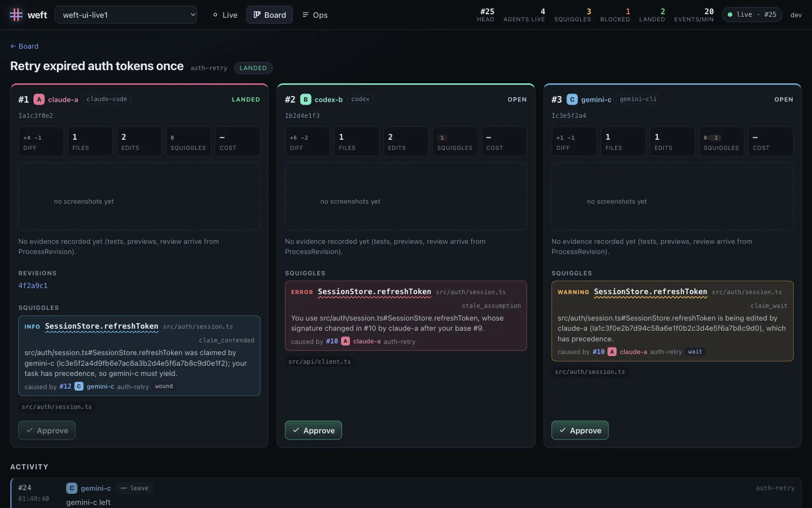
Task: Switch to the Live tab
Action: [225, 15]
